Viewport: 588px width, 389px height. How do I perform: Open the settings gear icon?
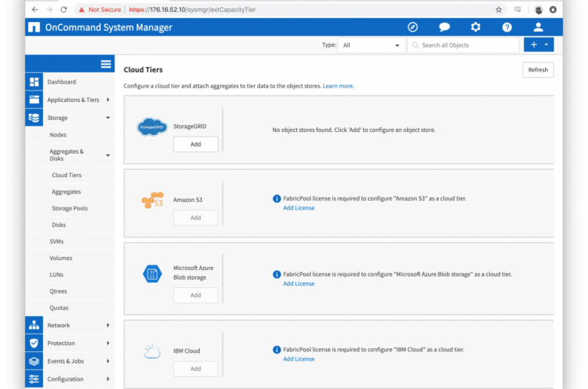click(x=476, y=27)
